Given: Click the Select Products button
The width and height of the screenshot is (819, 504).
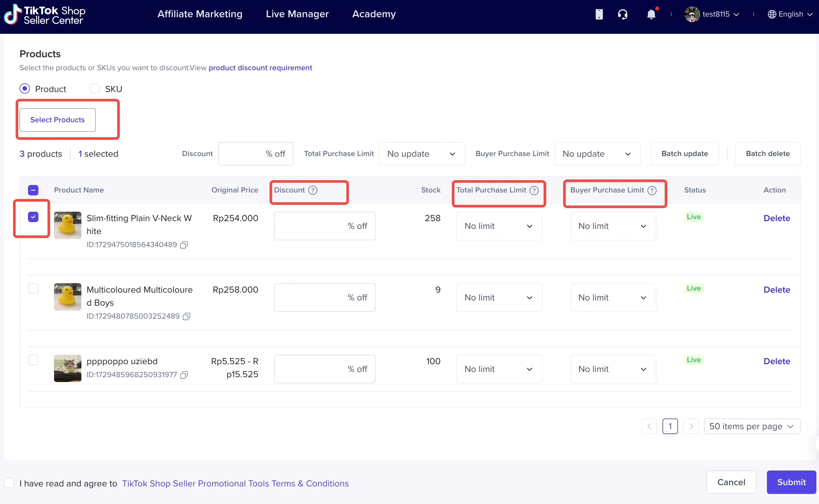Looking at the screenshot, I should tap(57, 120).
